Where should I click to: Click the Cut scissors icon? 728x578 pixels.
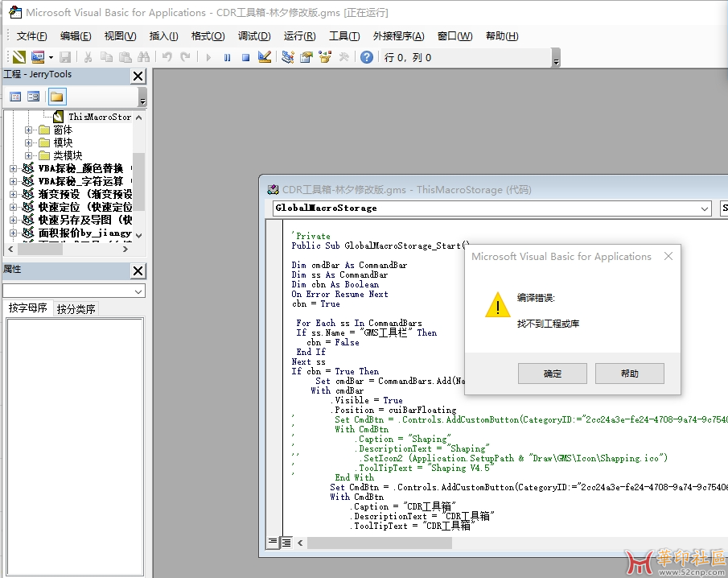pos(88,57)
